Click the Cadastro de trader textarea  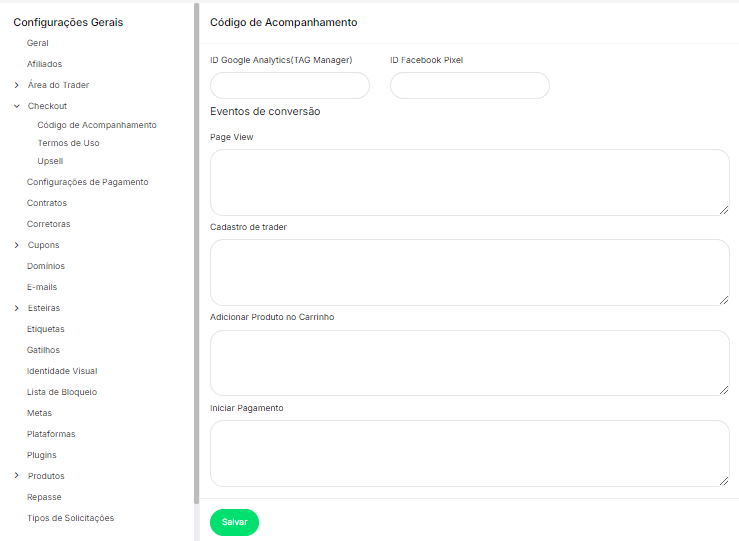click(x=469, y=272)
